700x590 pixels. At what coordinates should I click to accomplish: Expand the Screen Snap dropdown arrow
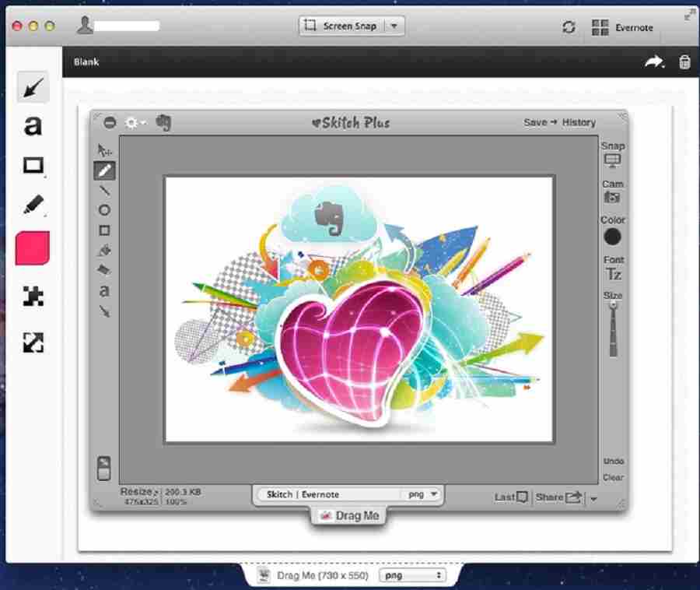click(x=394, y=26)
